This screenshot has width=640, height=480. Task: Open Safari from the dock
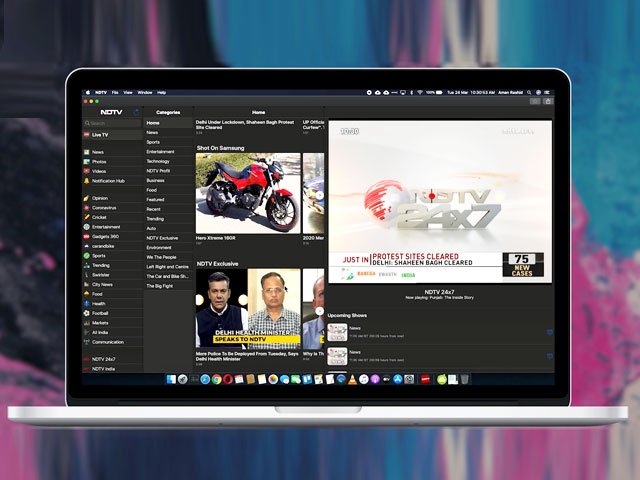point(205,380)
